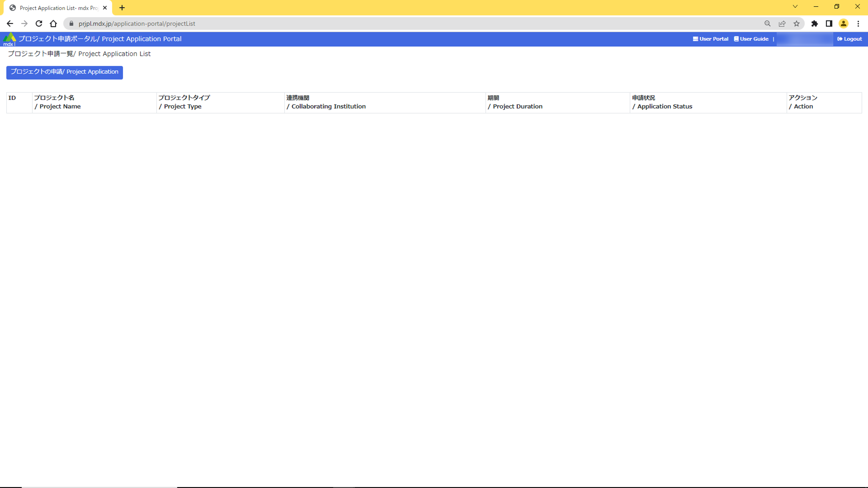868x488 pixels.
Task: Open the User Guide link
Action: [x=751, y=39]
